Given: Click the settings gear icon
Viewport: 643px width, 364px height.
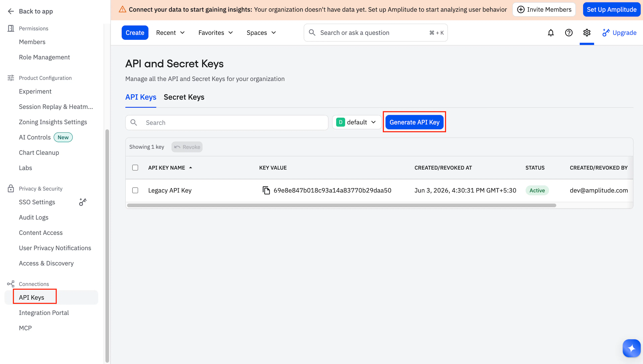Looking at the screenshot, I should (x=587, y=33).
